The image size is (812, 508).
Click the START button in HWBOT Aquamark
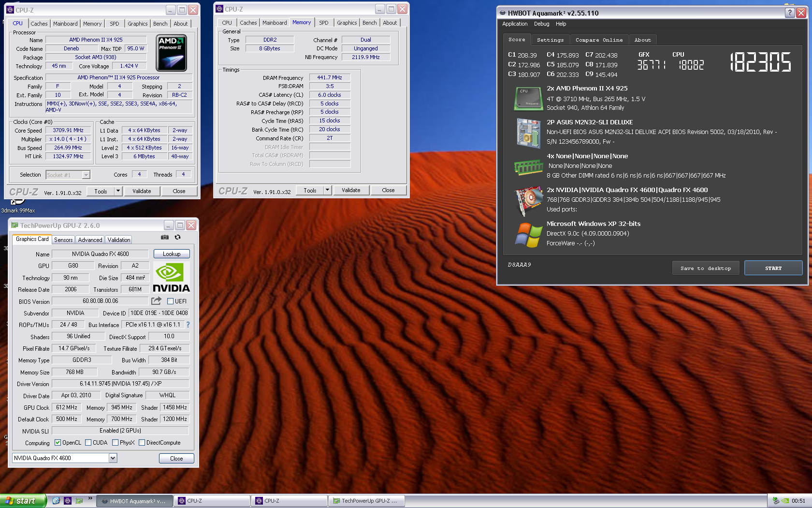pyautogui.click(x=773, y=268)
